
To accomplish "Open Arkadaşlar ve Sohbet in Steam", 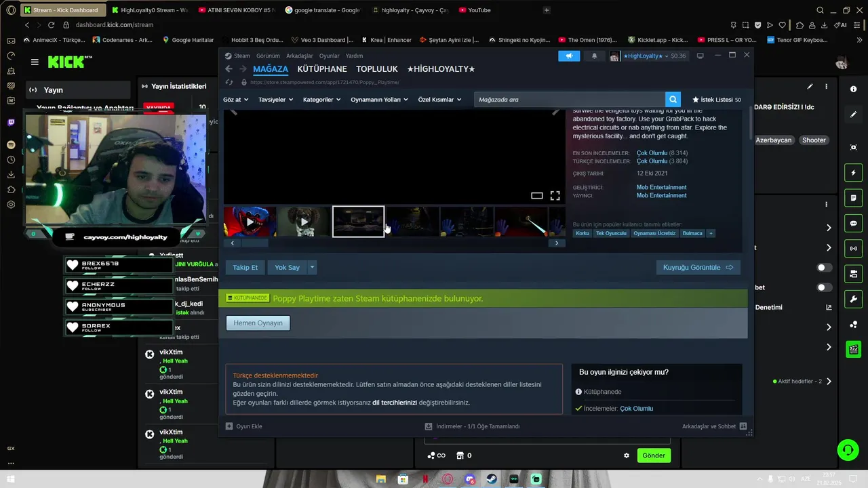I will [x=714, y=426].
